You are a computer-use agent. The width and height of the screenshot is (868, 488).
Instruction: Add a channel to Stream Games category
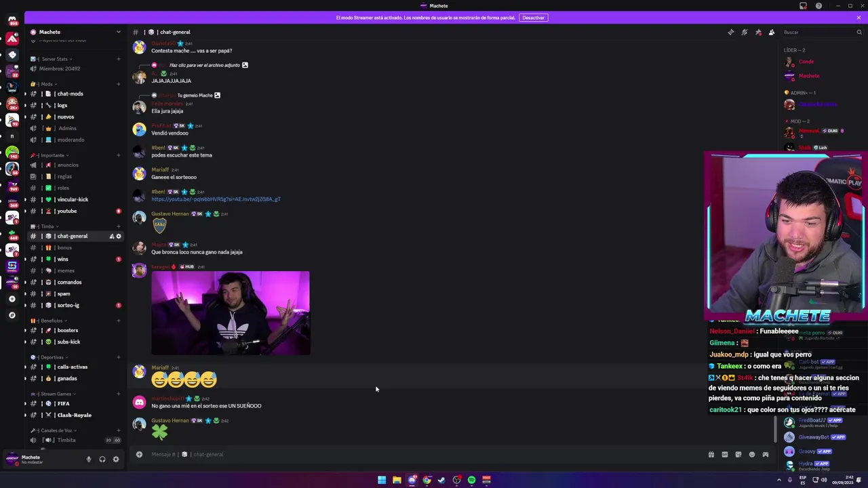(118, 394)
